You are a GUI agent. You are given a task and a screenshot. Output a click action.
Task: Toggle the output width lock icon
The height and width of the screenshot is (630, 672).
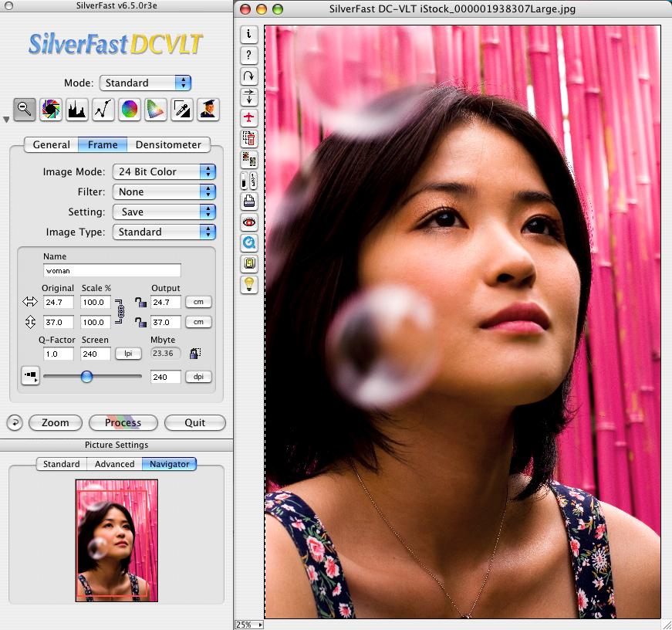140,302
